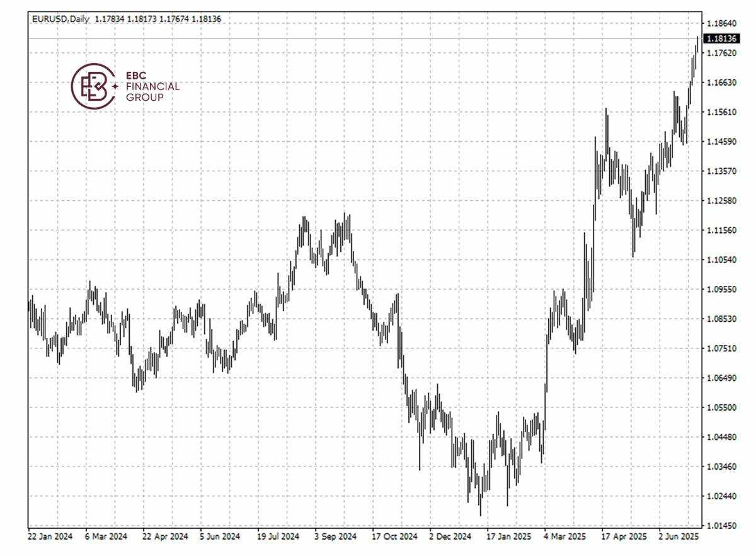Viewport: 756px width, 556px height.
Task: Click price axis label 1.15610
Action: (722, 113)
